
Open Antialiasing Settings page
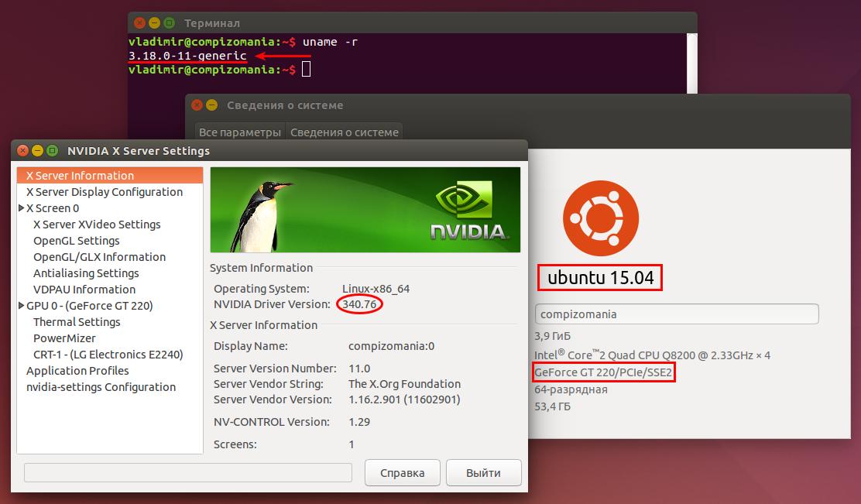coord(86,273)
